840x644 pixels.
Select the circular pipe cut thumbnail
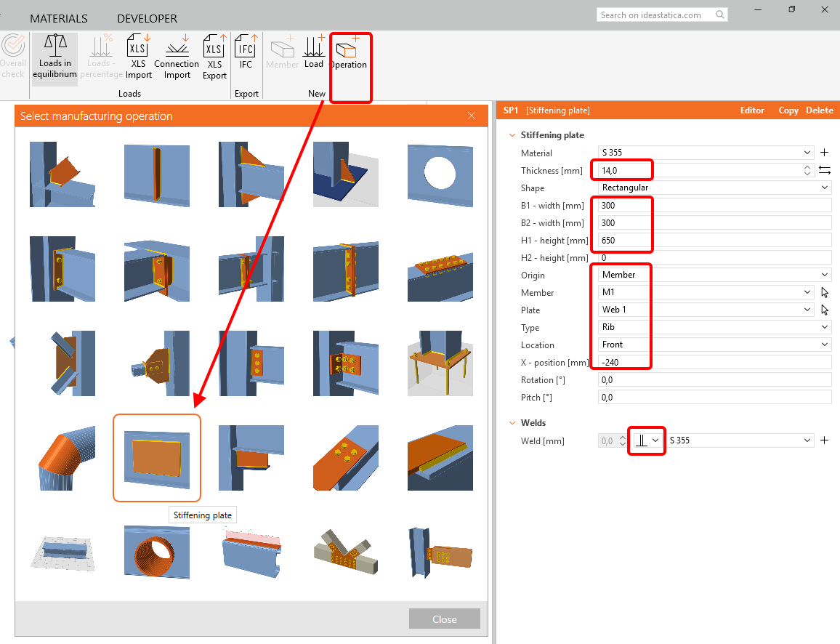(157, 552)
